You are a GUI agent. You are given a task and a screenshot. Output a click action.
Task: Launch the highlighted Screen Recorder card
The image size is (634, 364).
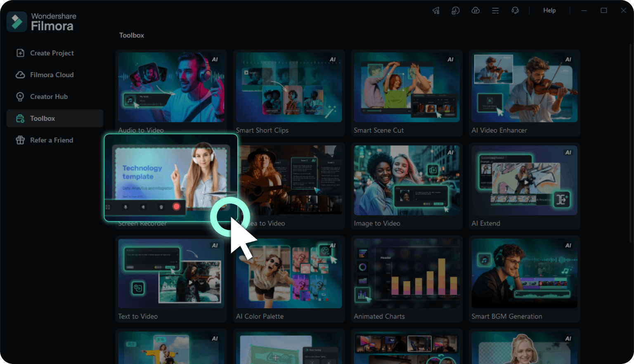(171, 178)
